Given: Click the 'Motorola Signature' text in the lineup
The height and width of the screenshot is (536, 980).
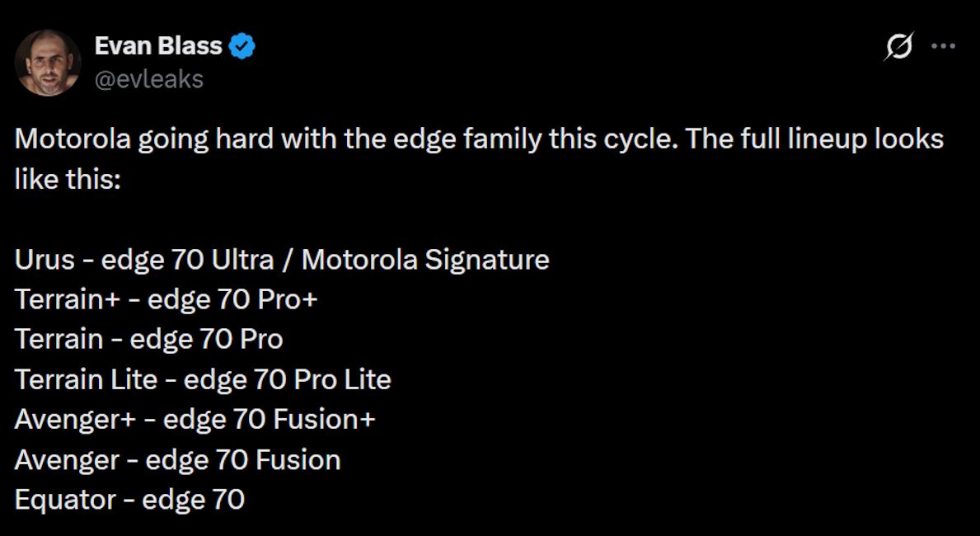Looking at the screenshot, I should click(429, 259).
